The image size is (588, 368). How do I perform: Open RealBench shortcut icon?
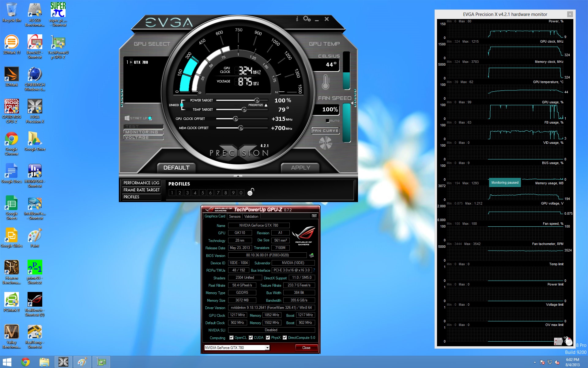pyautogui.click(x=35, y=304)
